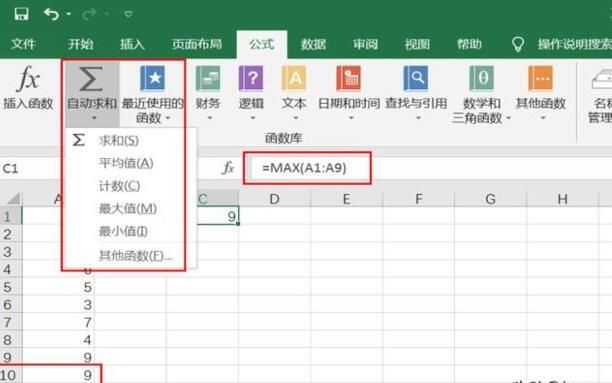Screen dimensions: 612x383
Task: Open the 文本 functions icon
Action: click(294, 78)
